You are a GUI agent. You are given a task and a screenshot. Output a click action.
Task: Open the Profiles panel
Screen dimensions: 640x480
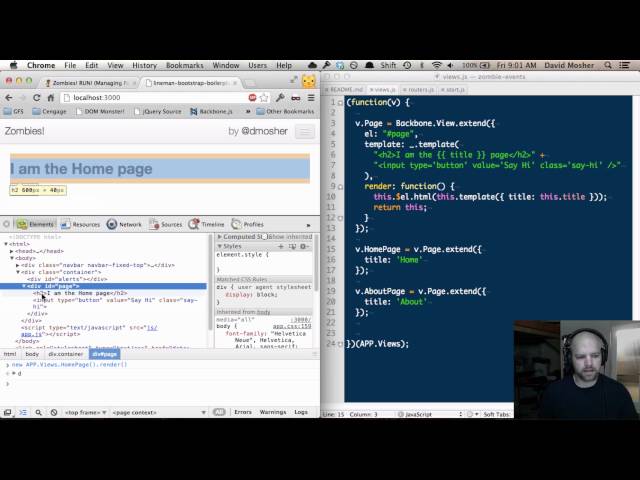[247, 224]
